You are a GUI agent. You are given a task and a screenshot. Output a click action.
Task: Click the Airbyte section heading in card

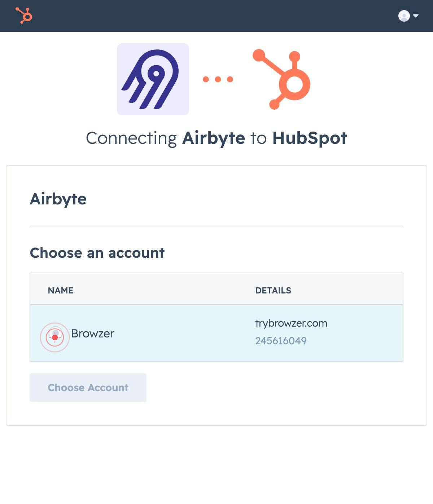click(58, 199)
